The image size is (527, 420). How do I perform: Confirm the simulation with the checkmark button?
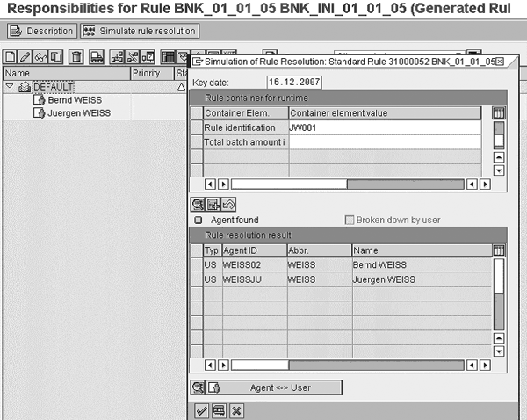coord(202,410)
